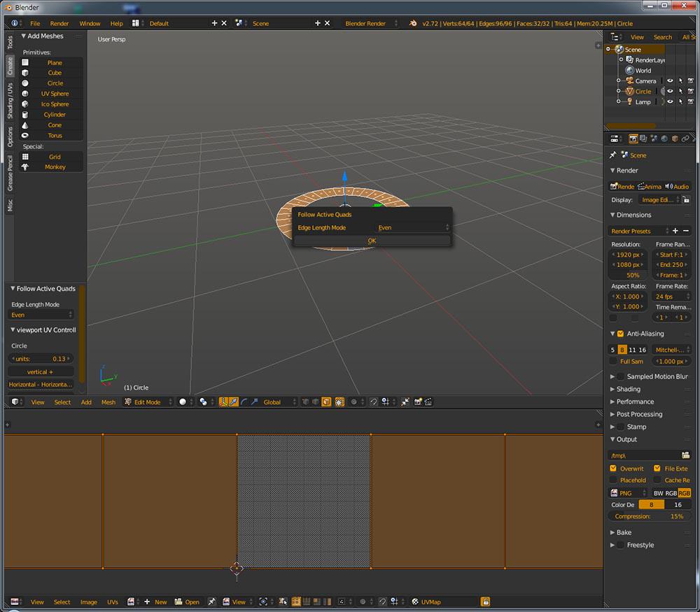Select the rotate manipulator arc icon
The image size is (700, 612).
(244, 402)
